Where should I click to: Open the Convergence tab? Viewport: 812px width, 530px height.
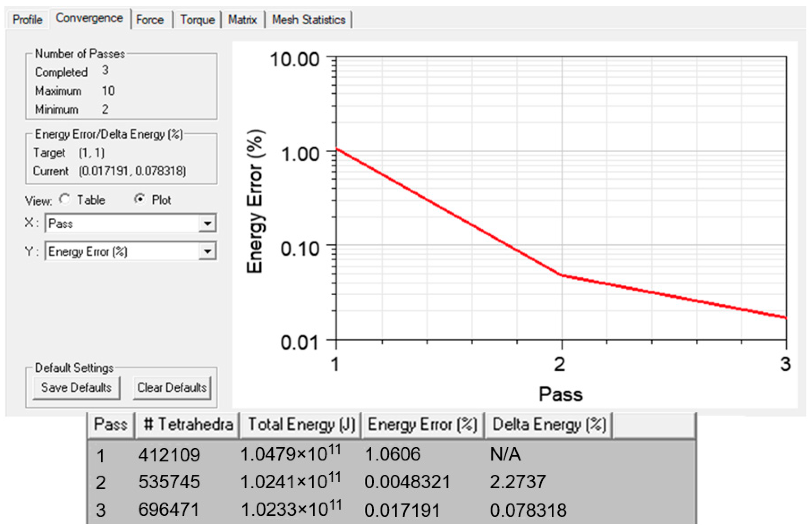(x=89, y=18)
